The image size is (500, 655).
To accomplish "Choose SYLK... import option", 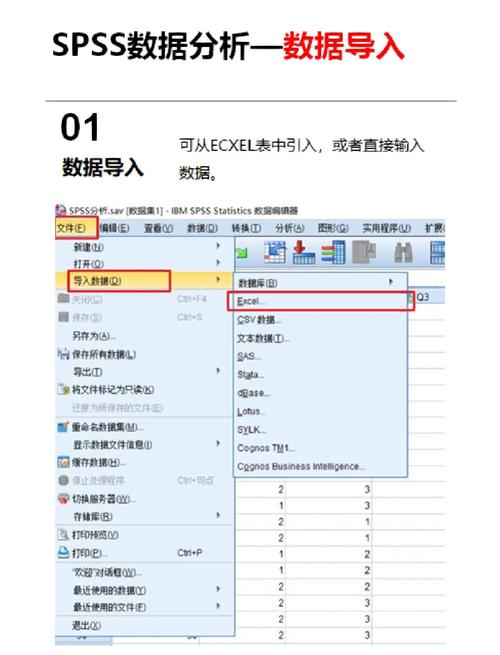I will [320, 429].
